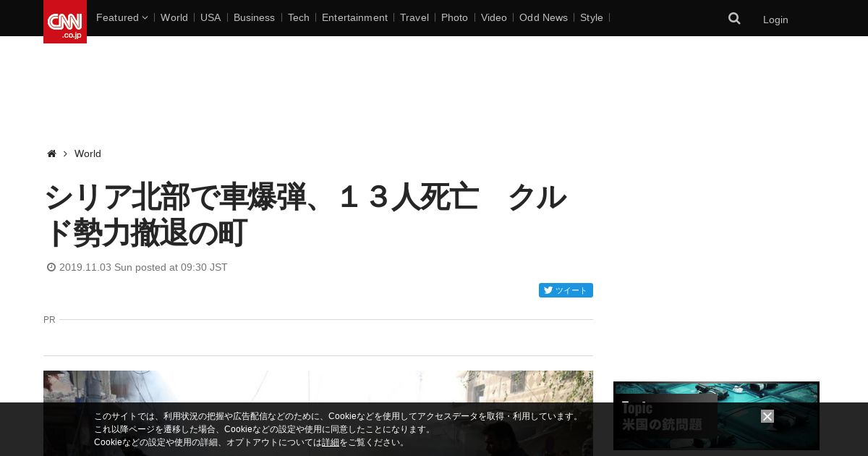Viewport: 868px width, 456px height.
Task: Go to the USA section
Action: click(210, 17)
